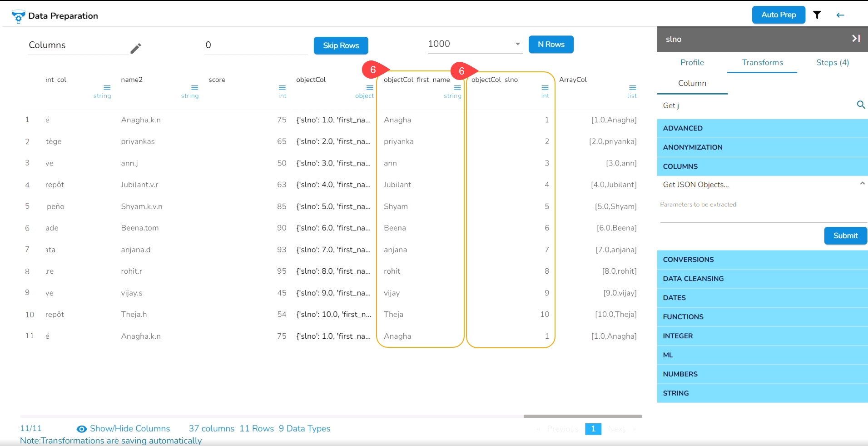Open the objectCol_first_name column menu icon
The image size is (868, 446).
[x=457, y=87]
